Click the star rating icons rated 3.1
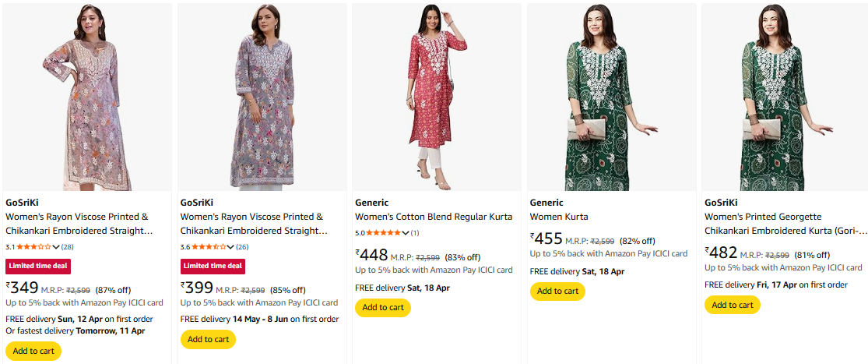This screenshot has height=364, width=868. click(34, 247)
